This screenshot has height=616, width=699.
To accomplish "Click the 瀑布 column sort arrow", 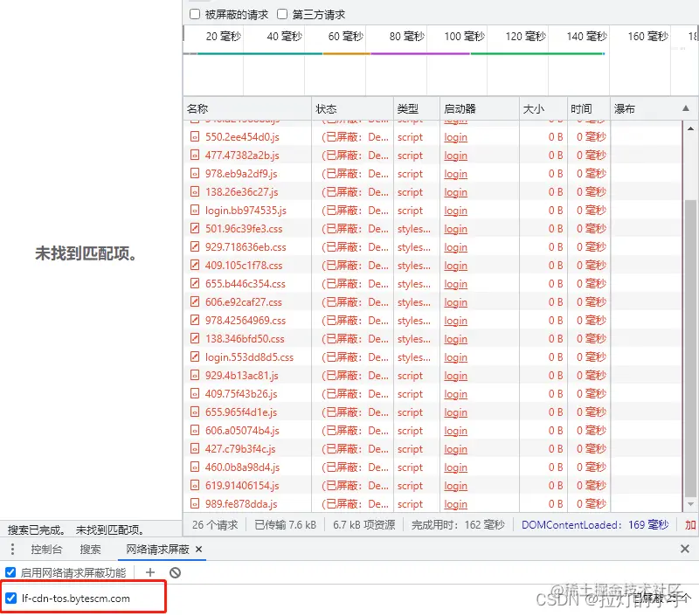I will (x=686, y=108).
